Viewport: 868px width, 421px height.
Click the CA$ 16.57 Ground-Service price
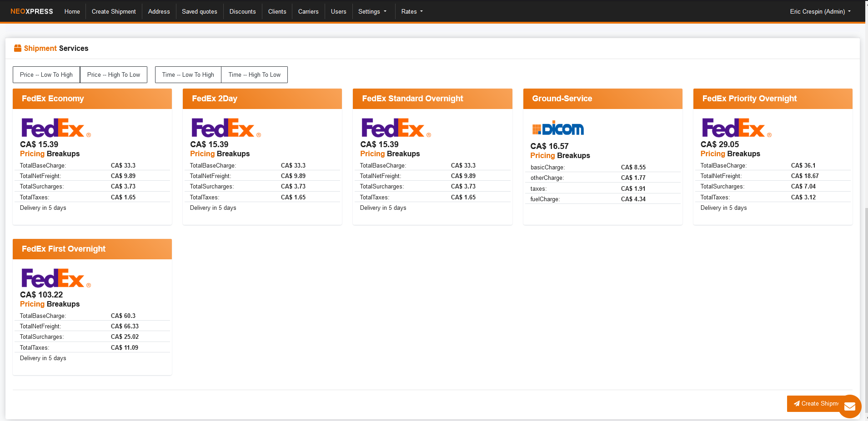(549, 146)
